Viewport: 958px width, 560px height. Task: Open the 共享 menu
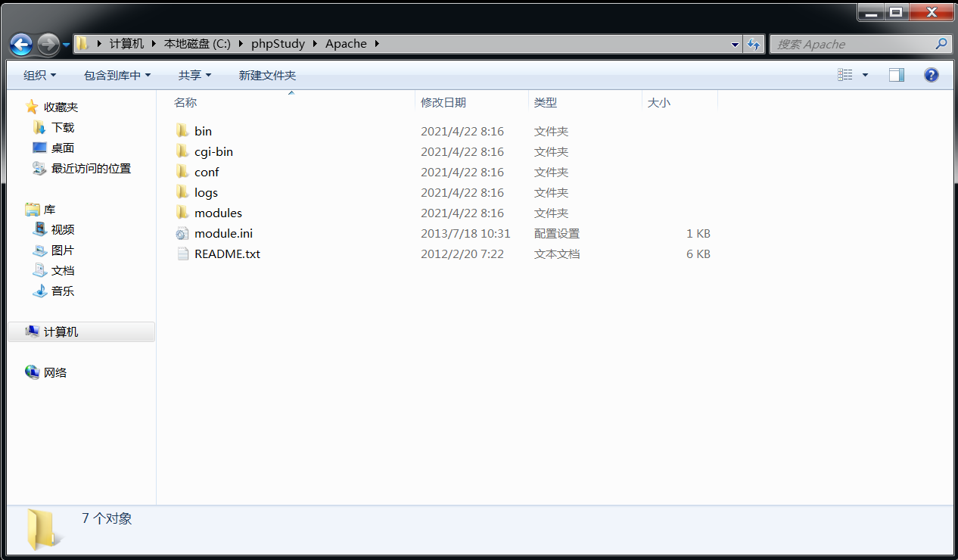tap(194, 75)
